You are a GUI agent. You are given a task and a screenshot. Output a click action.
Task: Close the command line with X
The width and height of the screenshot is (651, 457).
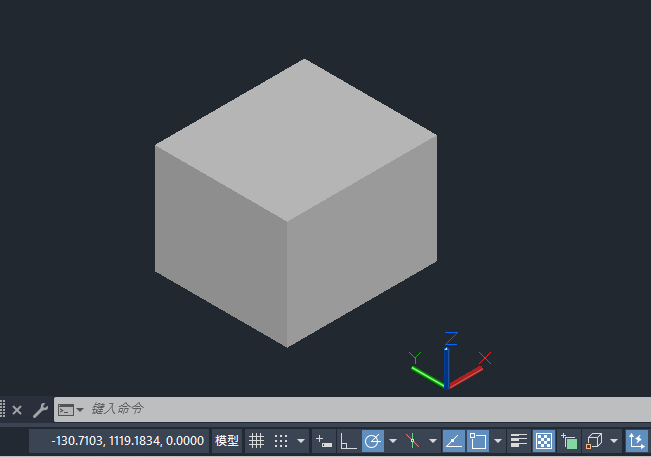click(17, 411)
